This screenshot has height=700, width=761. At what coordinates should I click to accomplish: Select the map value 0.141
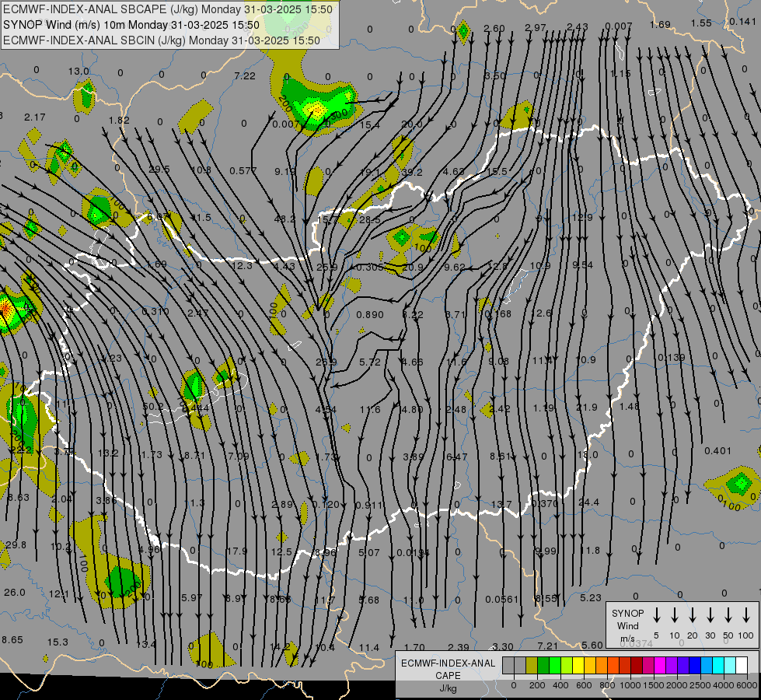pos(742,21)
